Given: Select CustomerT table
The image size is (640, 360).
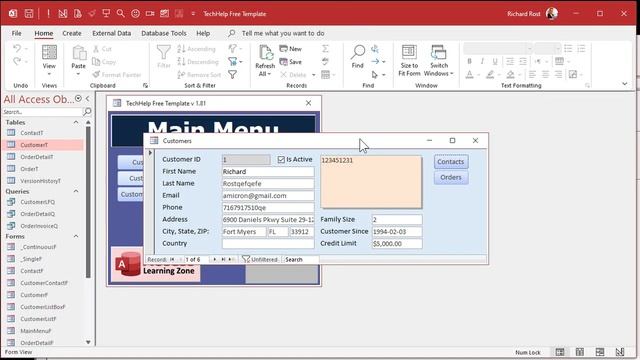Looking at the screenshot, I should (43, 145).
